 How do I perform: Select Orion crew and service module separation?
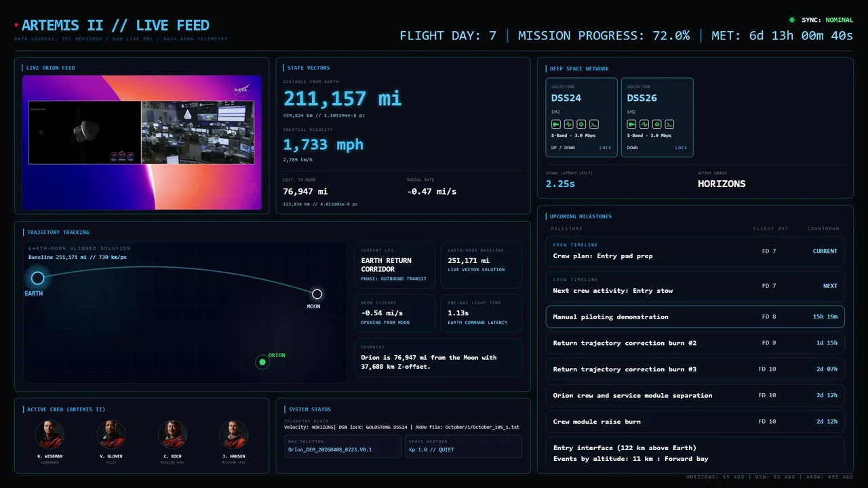click(695, 395)
